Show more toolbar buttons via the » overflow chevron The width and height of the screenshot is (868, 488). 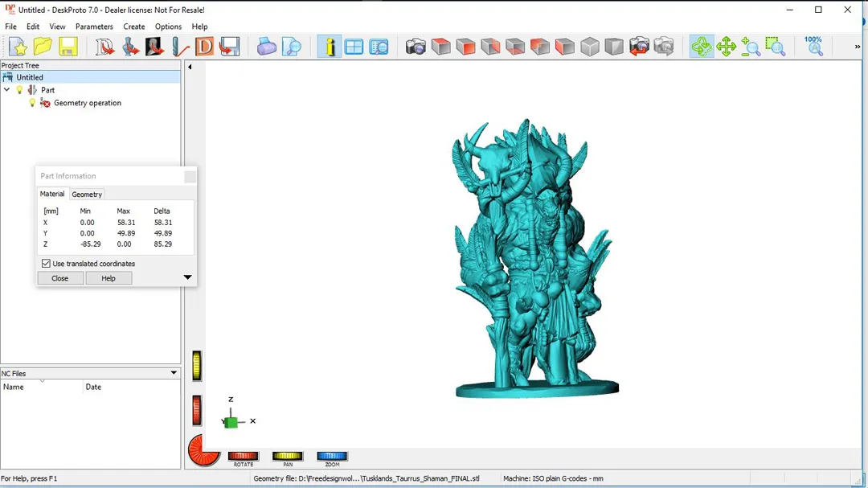coord(857,47)
